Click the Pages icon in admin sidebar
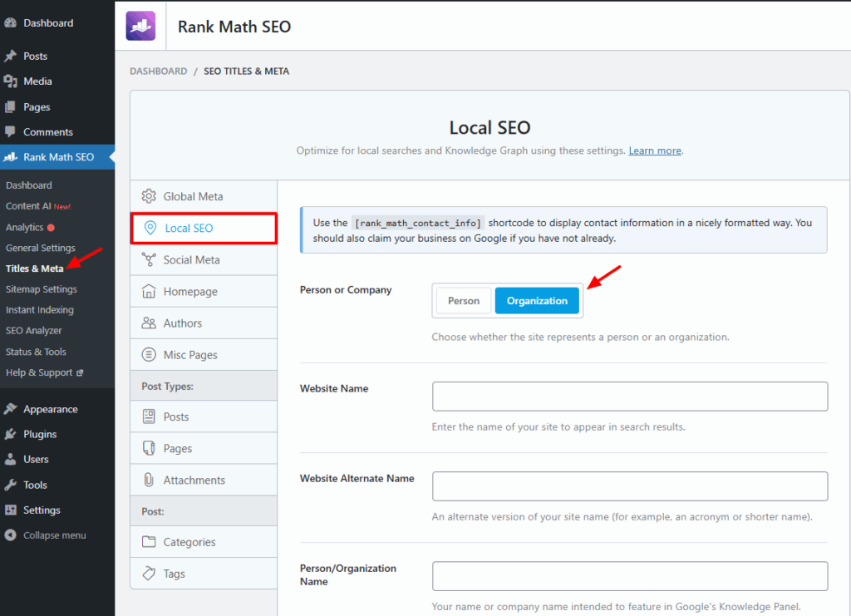Image resolution: width=851 pixels, height=616 pixels. [x=10, y=107]
